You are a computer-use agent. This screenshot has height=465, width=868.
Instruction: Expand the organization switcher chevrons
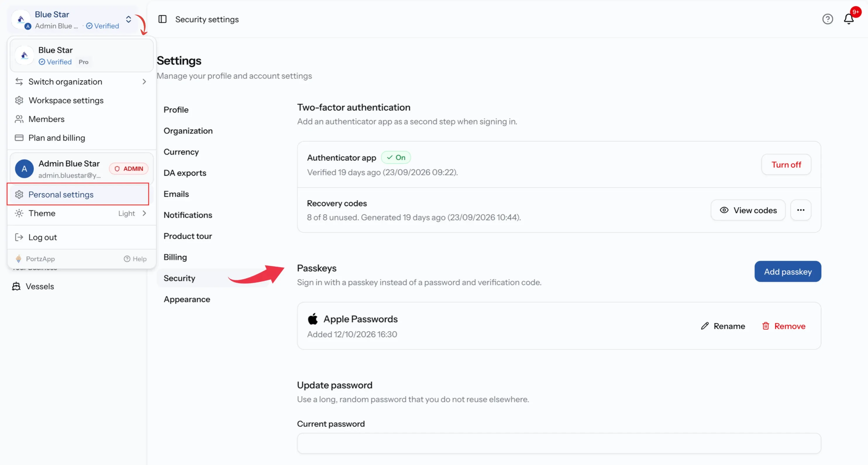coord(128,19)
